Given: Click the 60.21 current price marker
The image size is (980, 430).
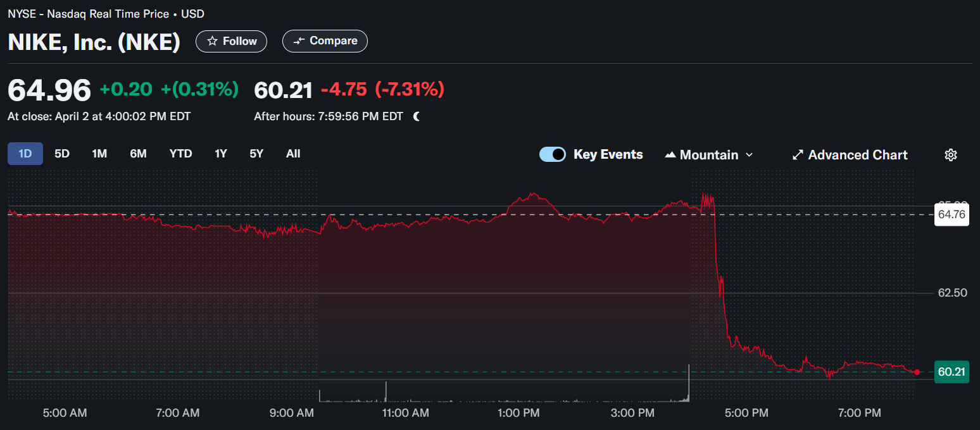Looking at the screenshot, I should pos(952,372).
